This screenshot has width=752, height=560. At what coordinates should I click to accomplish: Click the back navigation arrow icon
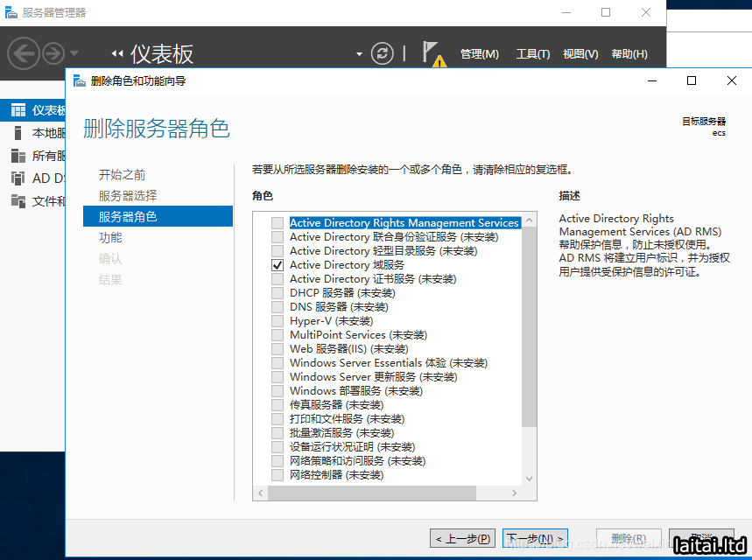[23, 53]
